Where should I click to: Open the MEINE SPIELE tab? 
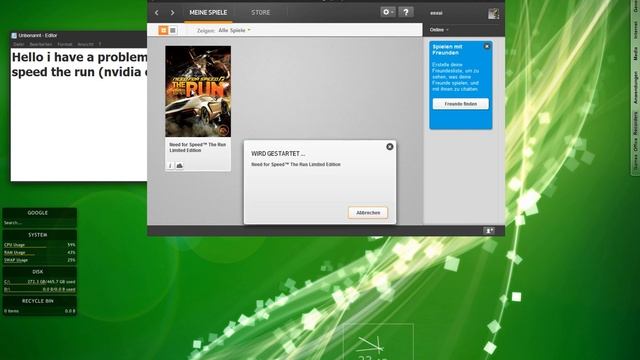click(208, 13)
